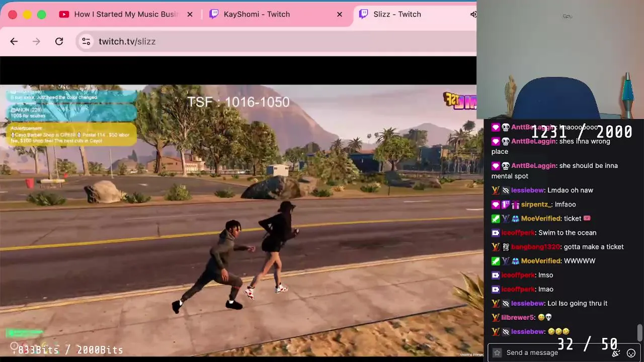Click the 1st badge next to sirpentz_
Image resolution: width=644 pixels, height=362 pixels.
(506, 205)
